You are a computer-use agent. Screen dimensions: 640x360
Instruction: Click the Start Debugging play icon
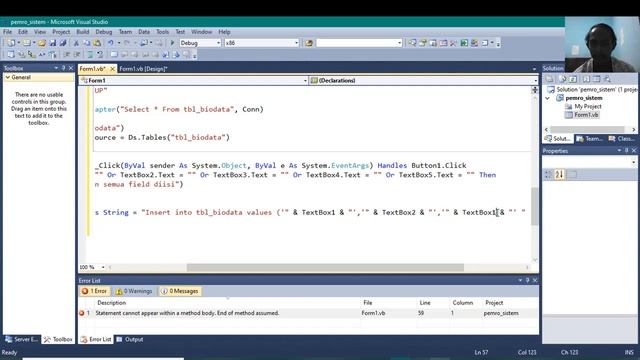[x=172, y=43]
